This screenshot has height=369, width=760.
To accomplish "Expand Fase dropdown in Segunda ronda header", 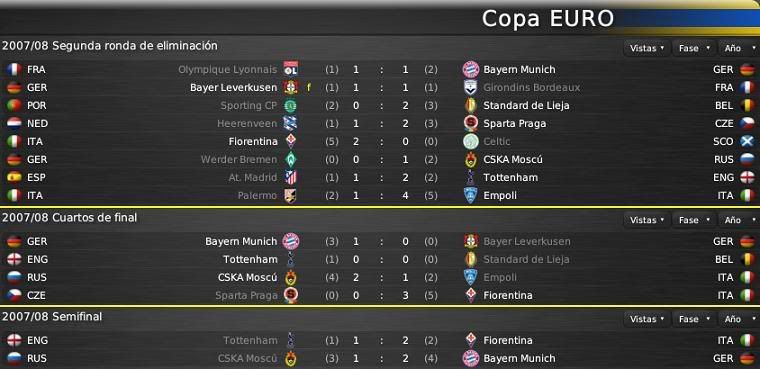I will [x=694, y=48].
